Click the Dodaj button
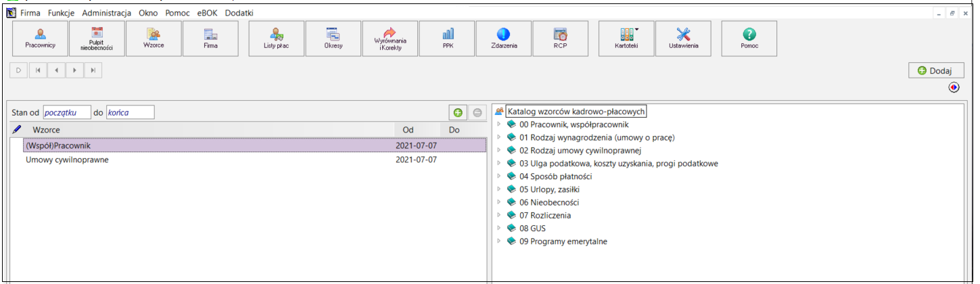Image resolution: width=980 pixels, height=284 pixels. coord(935,70)
